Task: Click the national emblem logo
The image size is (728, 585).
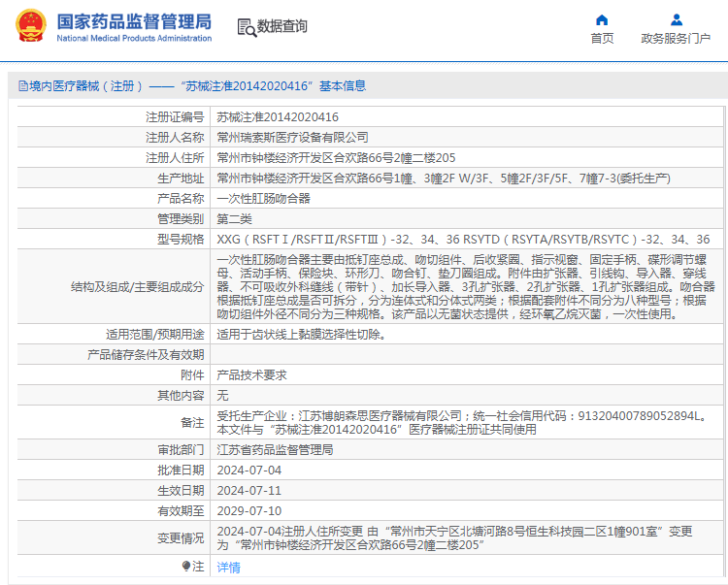Action: point(31,25)
